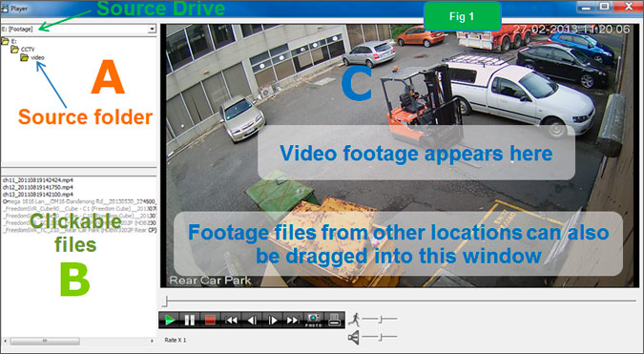Image resolution: width=644 pixels, height=354 pixels.
Task: Click the Player icon in title bar
Action: (x=5, y=8)
